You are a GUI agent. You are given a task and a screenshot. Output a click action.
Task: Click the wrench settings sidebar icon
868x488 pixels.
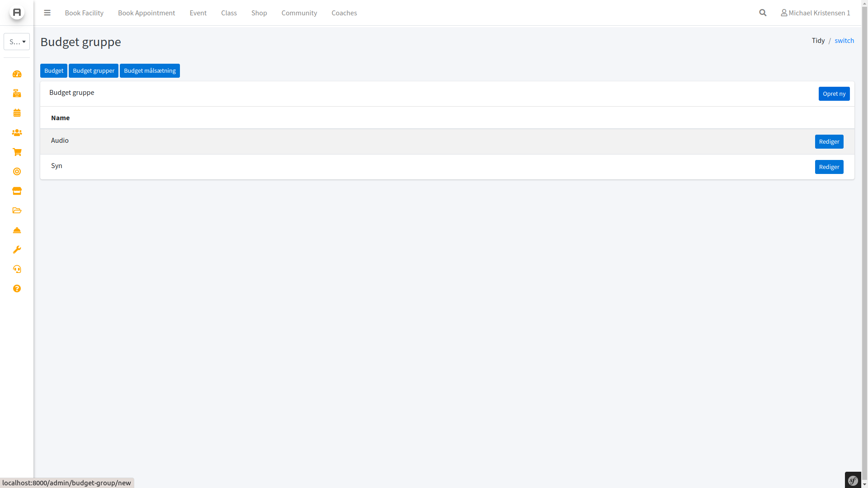click(17, 250)
